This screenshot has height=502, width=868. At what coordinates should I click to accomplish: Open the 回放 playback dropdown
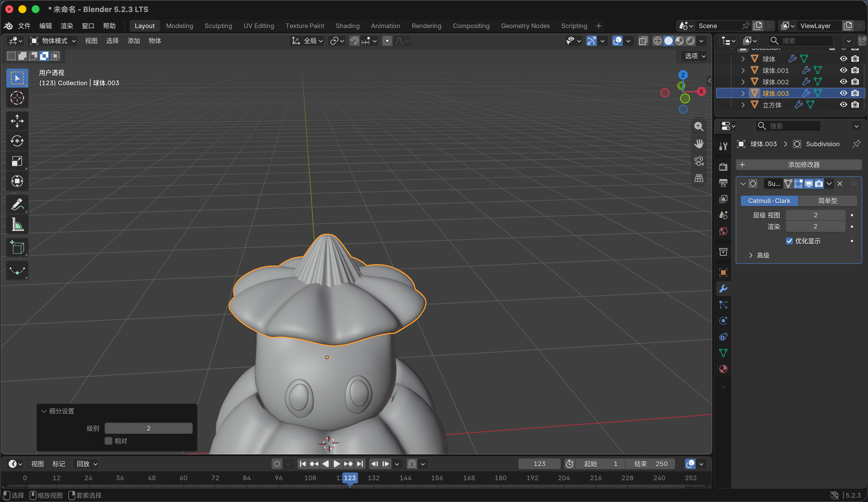point(86,464)
